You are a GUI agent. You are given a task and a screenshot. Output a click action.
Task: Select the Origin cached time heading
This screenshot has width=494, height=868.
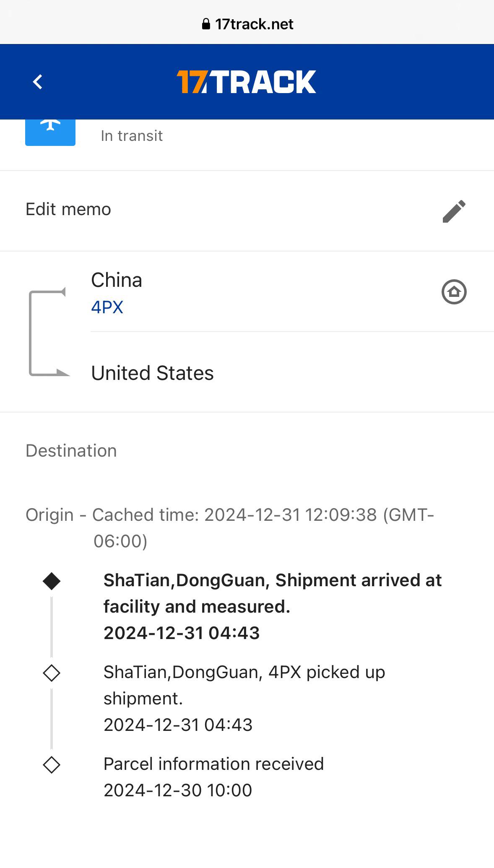coord(230,527)
